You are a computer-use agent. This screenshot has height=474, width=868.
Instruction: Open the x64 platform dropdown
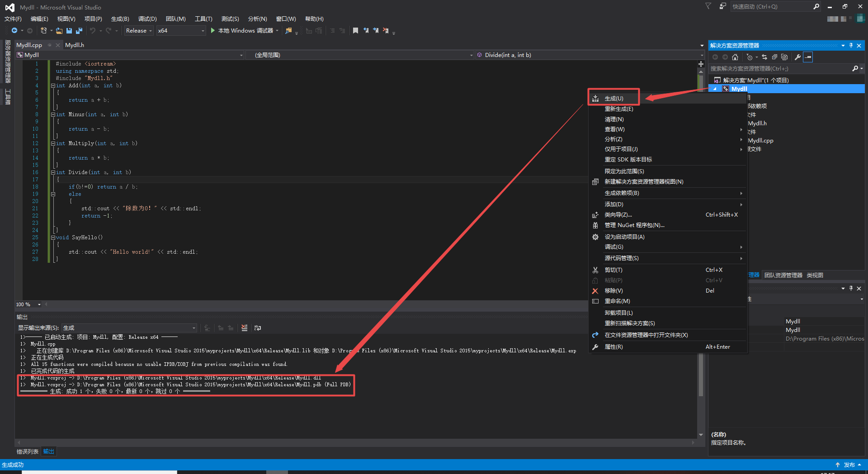[180, 30]
